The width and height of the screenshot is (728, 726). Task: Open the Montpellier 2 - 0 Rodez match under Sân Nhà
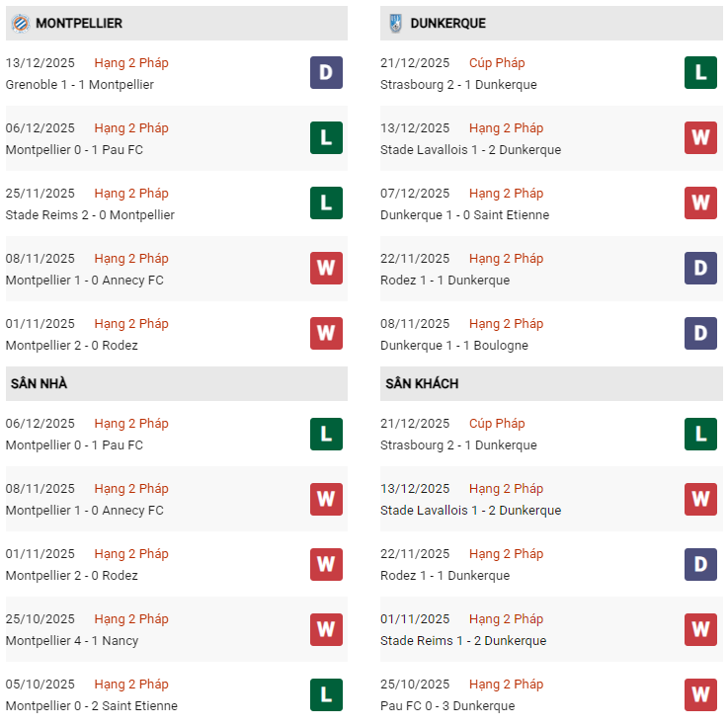point(72,576)
